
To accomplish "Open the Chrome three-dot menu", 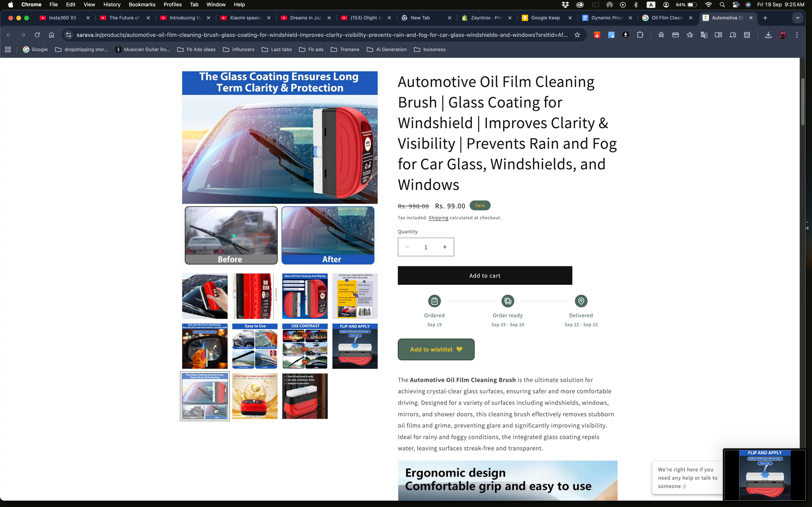I will point(797,35).
